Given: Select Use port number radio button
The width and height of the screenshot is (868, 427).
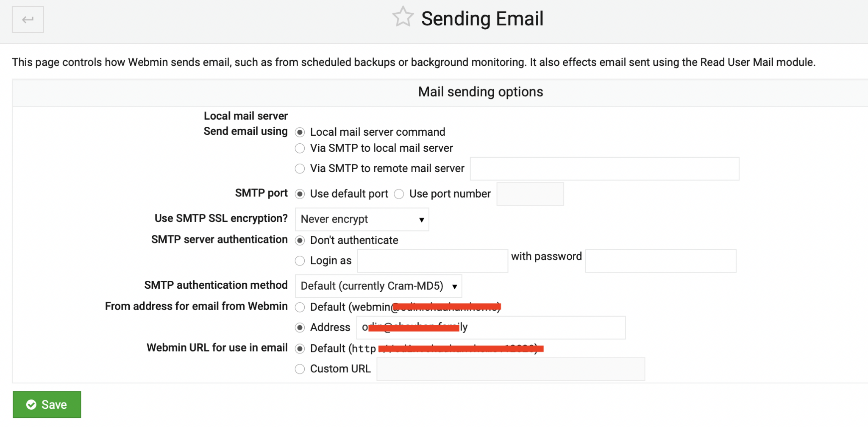Looking at the screenshot, I should pyautogui.click(x=399, y=194).
